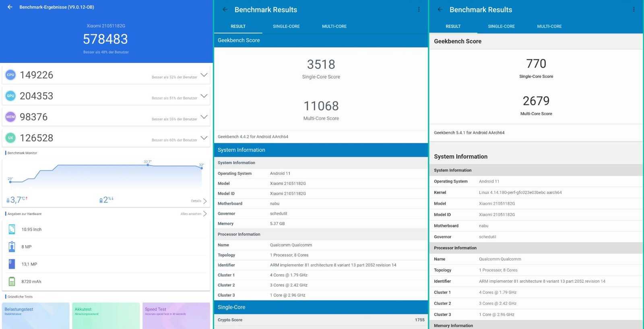
Task: Expand the UX score 126528 row
Action: [204, 138]
